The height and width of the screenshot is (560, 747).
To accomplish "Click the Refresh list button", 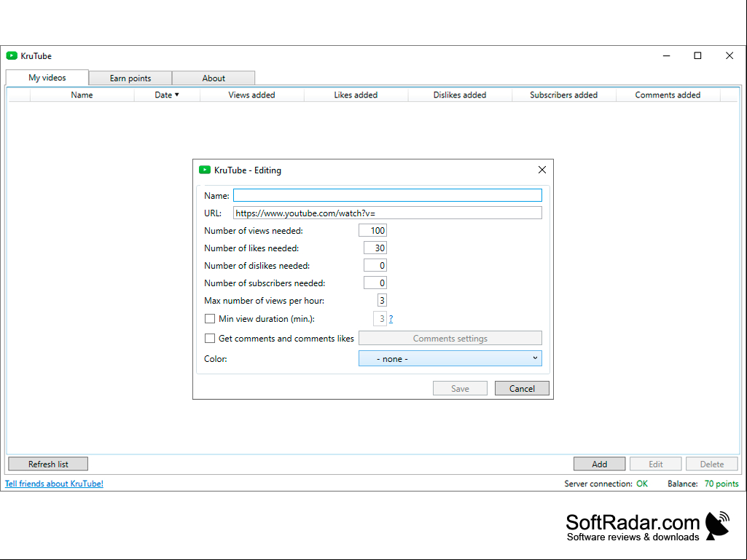I will (x=48, y=465).
